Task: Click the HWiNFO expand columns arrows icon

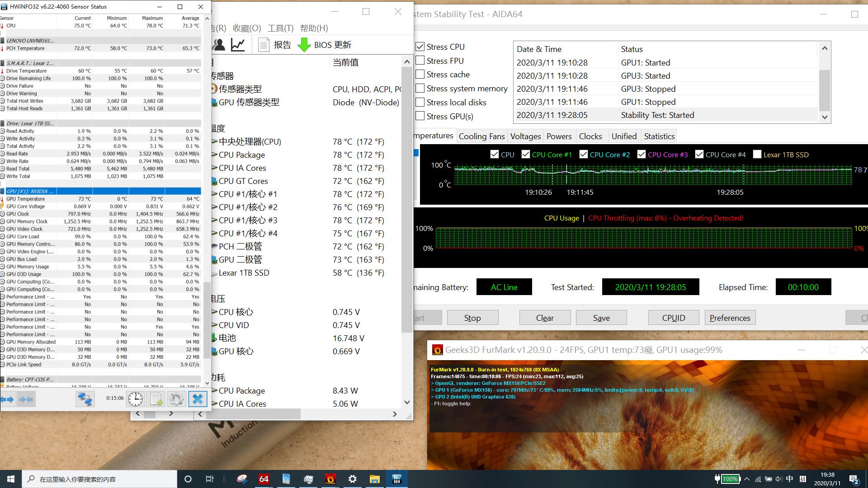Action: 7,399
